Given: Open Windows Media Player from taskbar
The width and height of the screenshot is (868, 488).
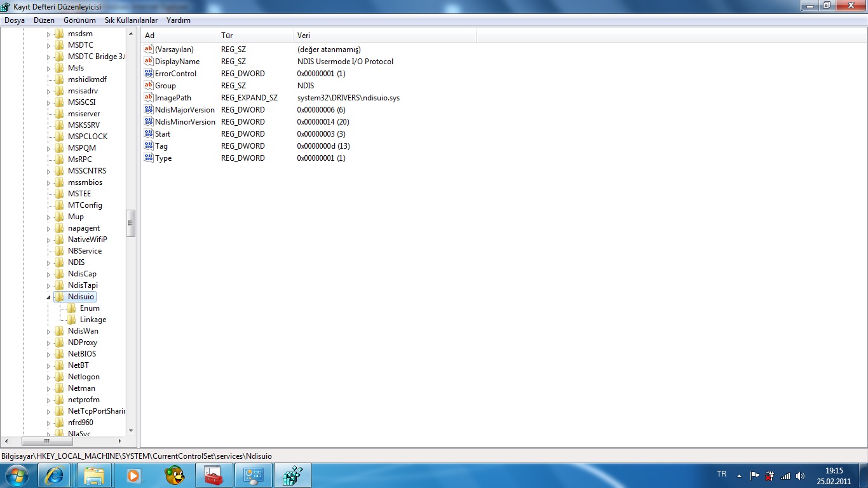Looking at the screenshot, I should [133, 475].
